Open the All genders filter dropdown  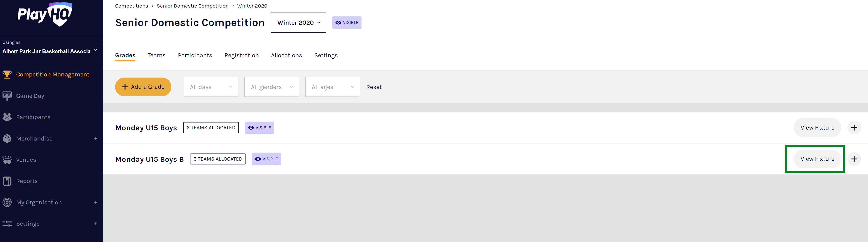[x=272, y=87]
